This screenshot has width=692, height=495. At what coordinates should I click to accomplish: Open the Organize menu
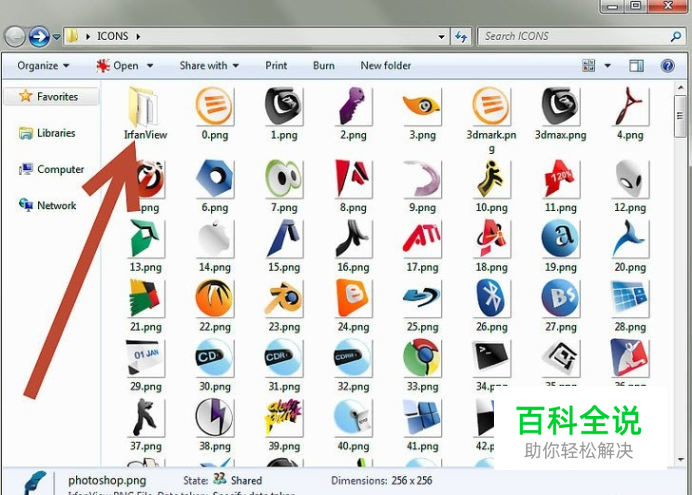point(43,66)
